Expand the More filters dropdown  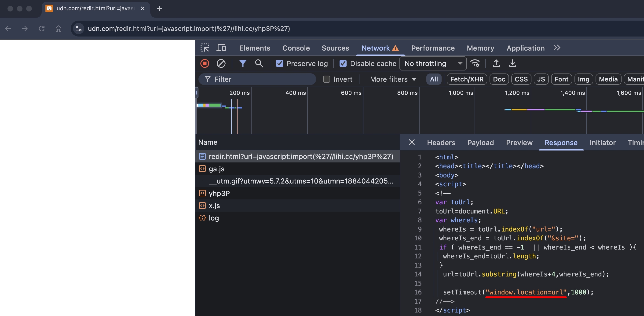click(393, 79)
